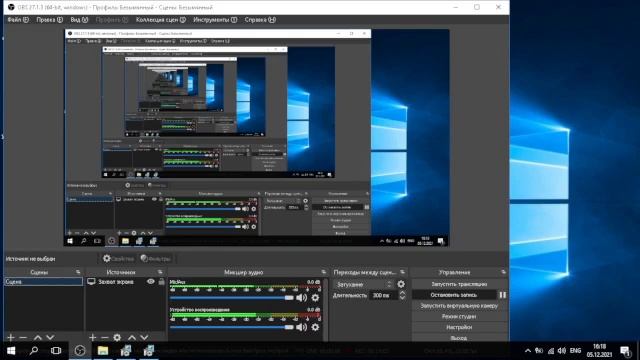The image size is (640, 360).
Task: Adjust Устройство воспроизведения volume slider
Action: 231,327
